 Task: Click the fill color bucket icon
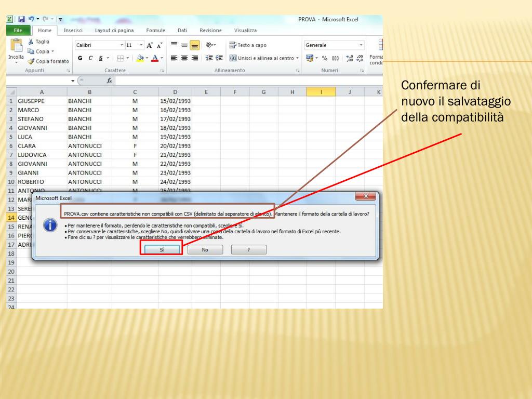point(140,58)
